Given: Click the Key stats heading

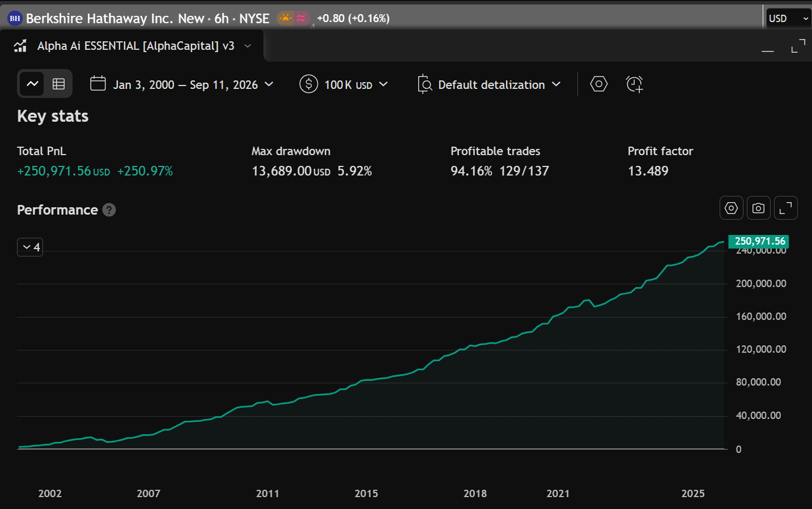Looking at the screenshot, I should point(53,116).
